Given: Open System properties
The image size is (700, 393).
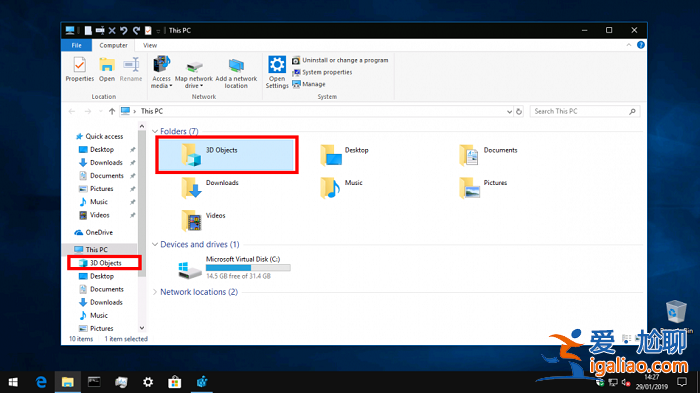Looking at the screenshot, I should pyautogui.click(x=322, y=72).
